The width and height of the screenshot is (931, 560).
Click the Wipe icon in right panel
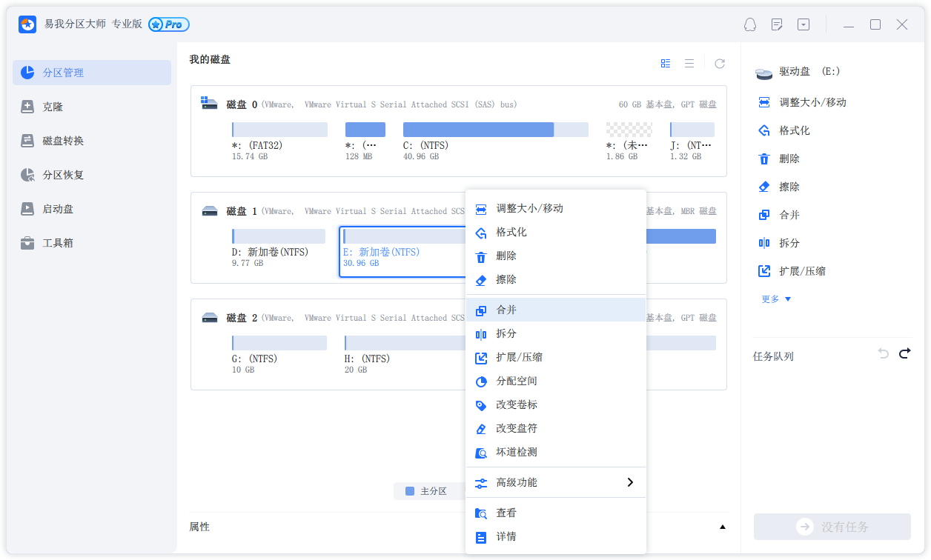click(764, 187)
